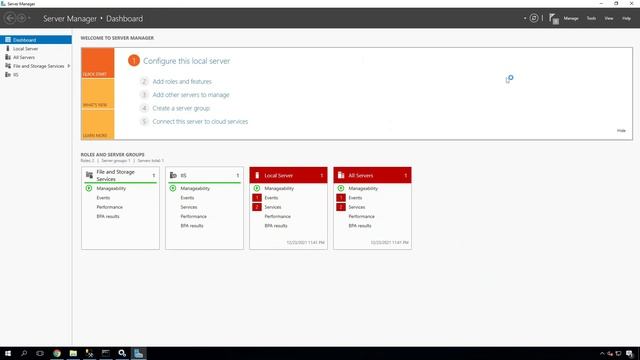Open the Manage menu

tap(571, 18)
